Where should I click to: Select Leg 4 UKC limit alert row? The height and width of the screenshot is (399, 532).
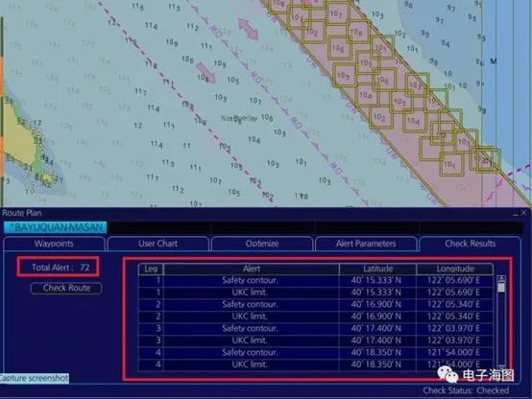click(x=316, y=364)
